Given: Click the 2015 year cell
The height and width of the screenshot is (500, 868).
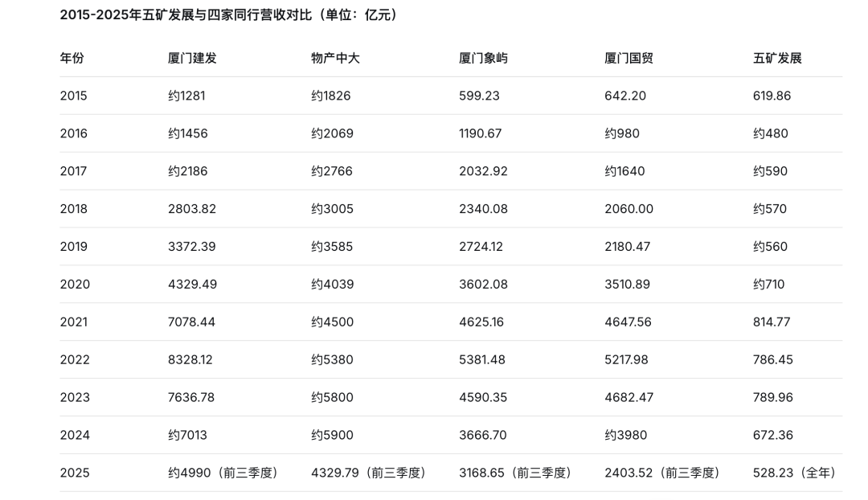Looking at the screenshot, I should (x=73, y=96).
